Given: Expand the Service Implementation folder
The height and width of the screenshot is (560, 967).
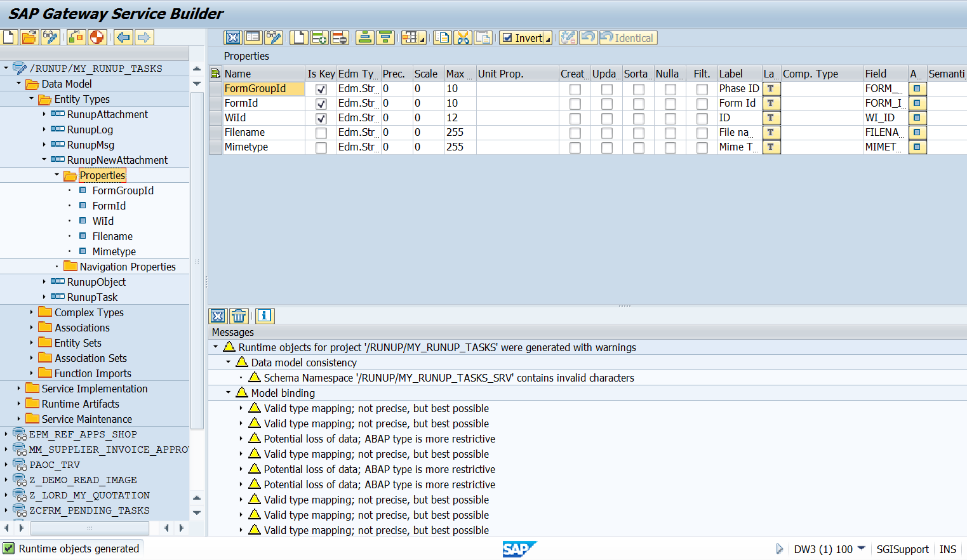Looking at the screenshot, I should (18, 389).
